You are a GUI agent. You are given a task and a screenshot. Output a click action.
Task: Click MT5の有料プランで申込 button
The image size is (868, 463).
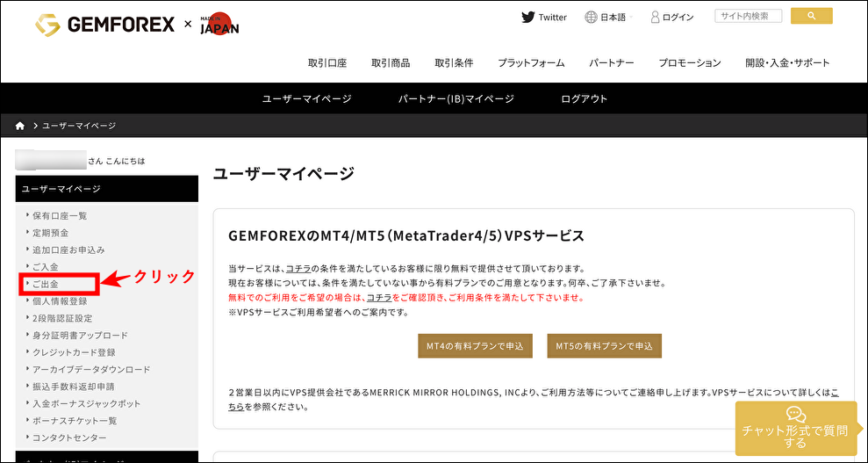(605, 346)
